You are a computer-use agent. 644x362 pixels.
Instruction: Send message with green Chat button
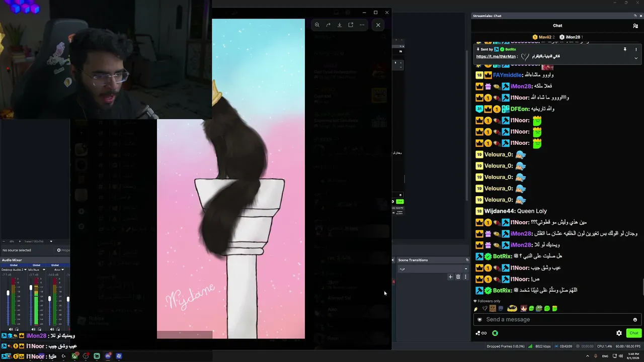coord(633,333)
